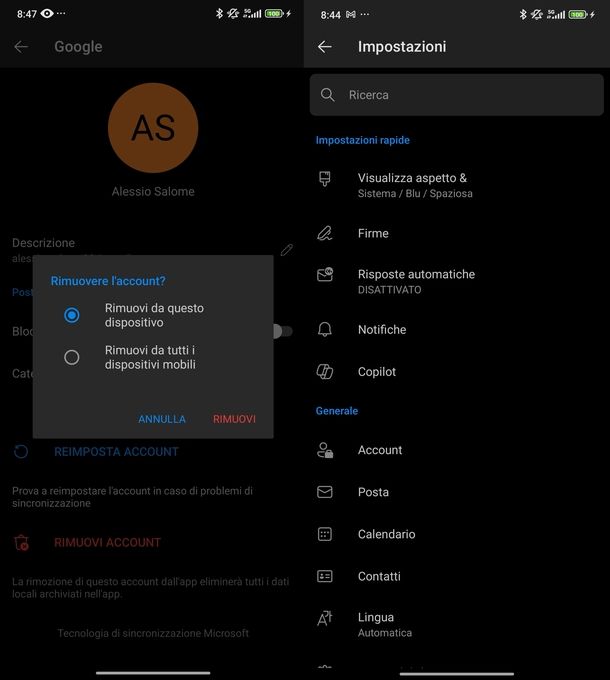Tap the battery indicator in left status bar

[274, 13]
